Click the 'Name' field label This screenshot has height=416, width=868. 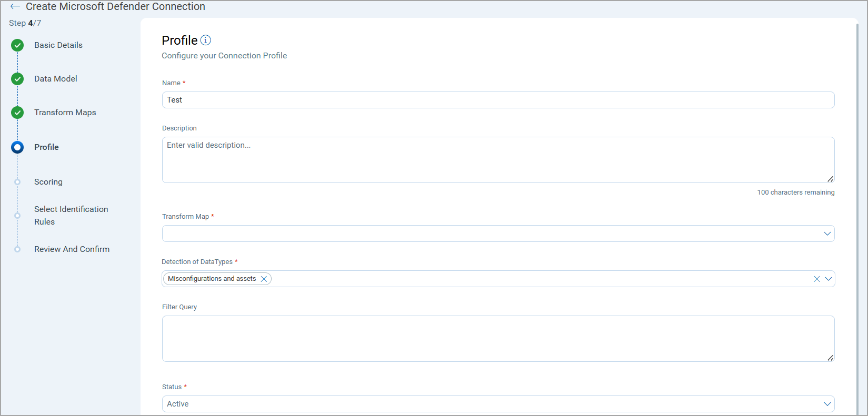coord(171,83)
